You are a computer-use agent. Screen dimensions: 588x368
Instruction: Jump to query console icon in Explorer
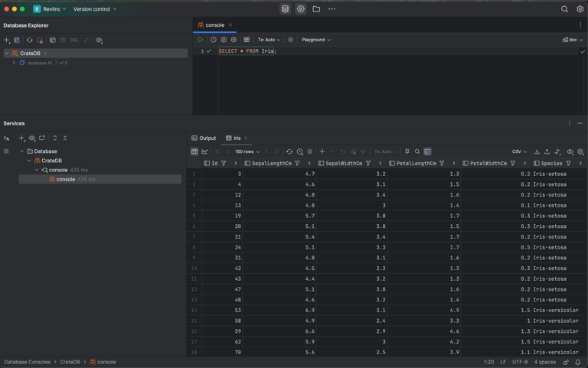tap(53, 40)
